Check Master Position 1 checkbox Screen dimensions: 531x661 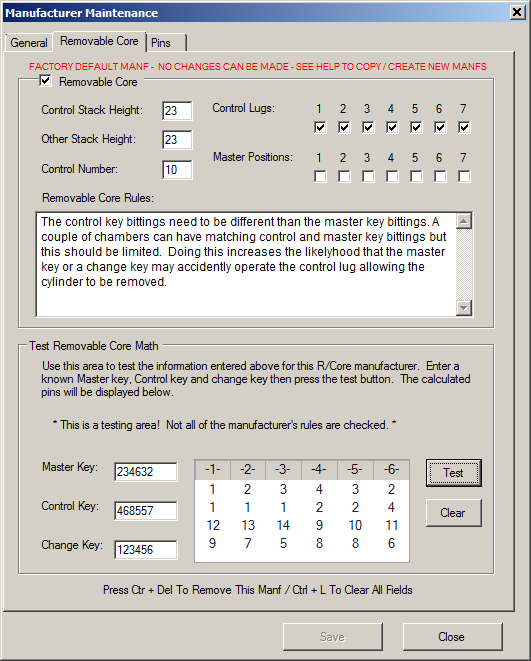click(320, 176)
